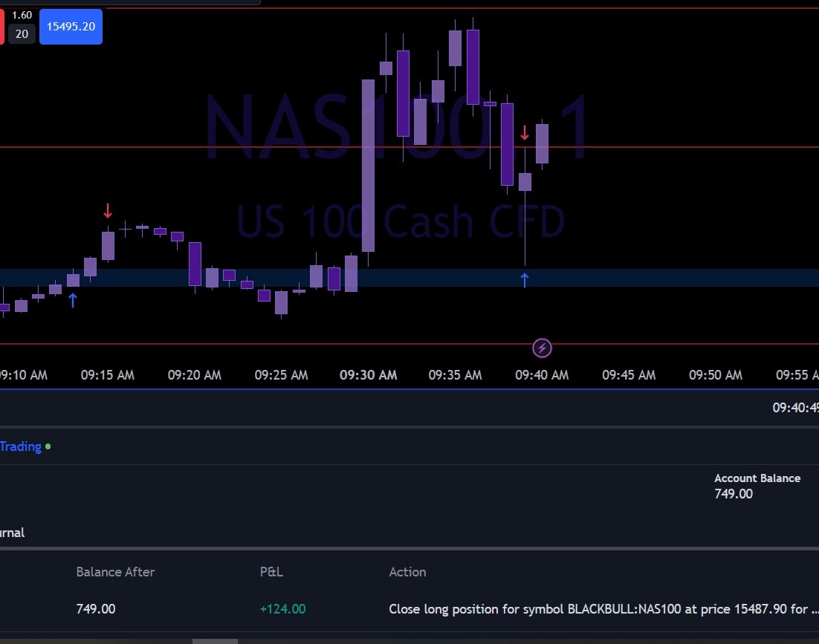This screenshot has width=819, height=644.
Task: Select the tall bullish candle at 09:30 AM
Action: tap(368, 166)
